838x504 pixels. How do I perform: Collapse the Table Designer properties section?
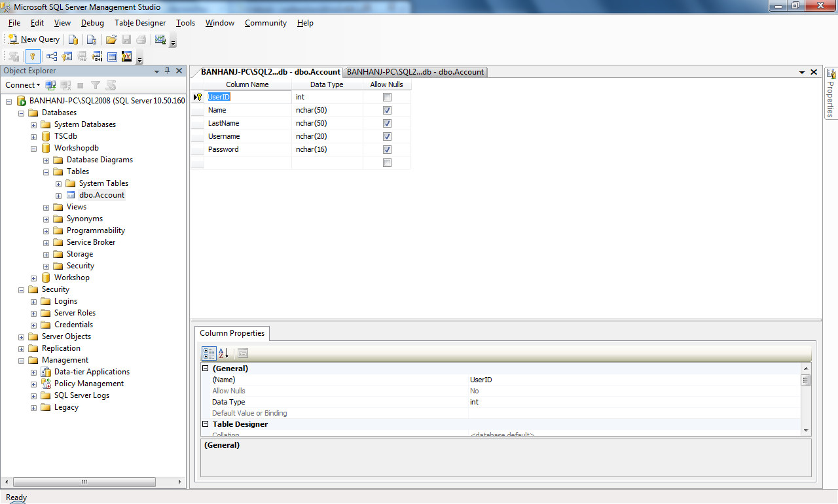(206, 424)
